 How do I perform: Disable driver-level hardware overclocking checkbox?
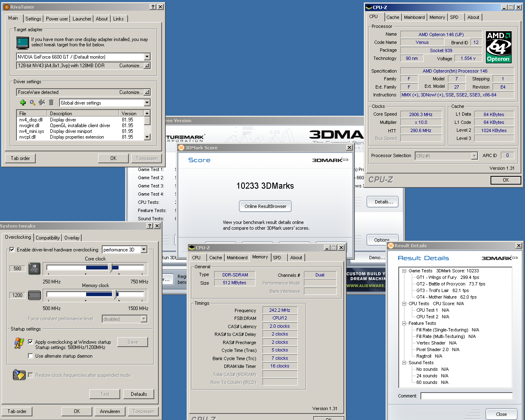(x=12, y=249)
